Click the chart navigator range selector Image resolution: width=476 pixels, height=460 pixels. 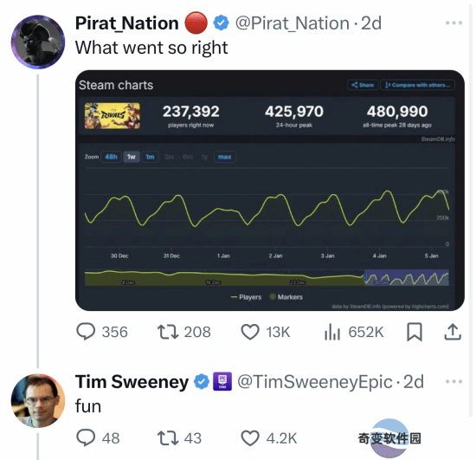pos(407,277)
